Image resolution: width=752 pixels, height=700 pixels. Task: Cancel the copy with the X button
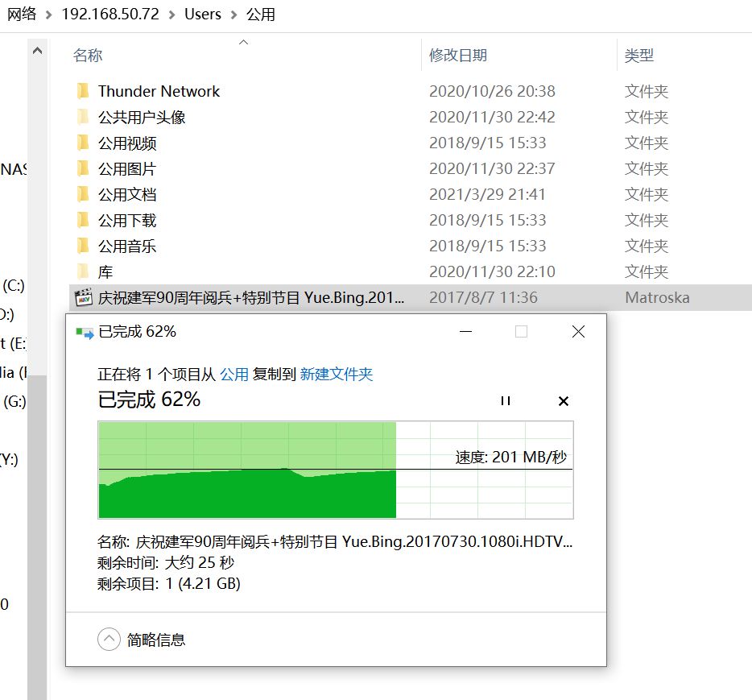click(564, 400)
